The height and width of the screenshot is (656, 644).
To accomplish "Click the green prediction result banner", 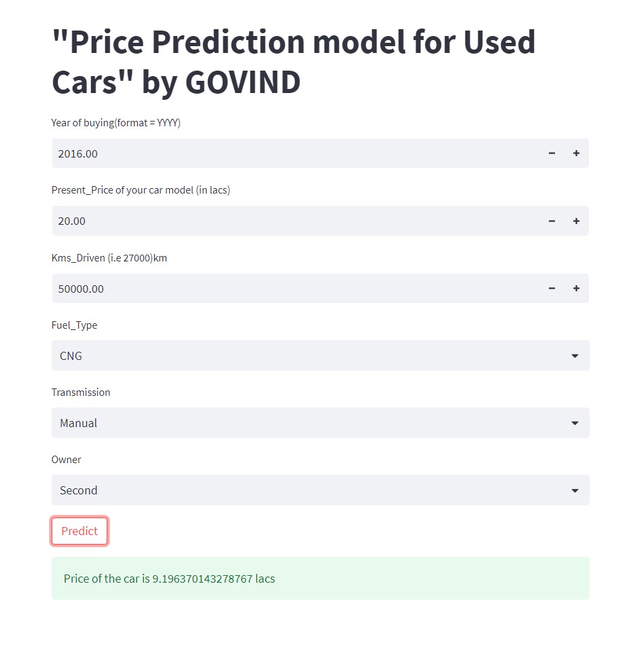I will click(x=320, y=578).
